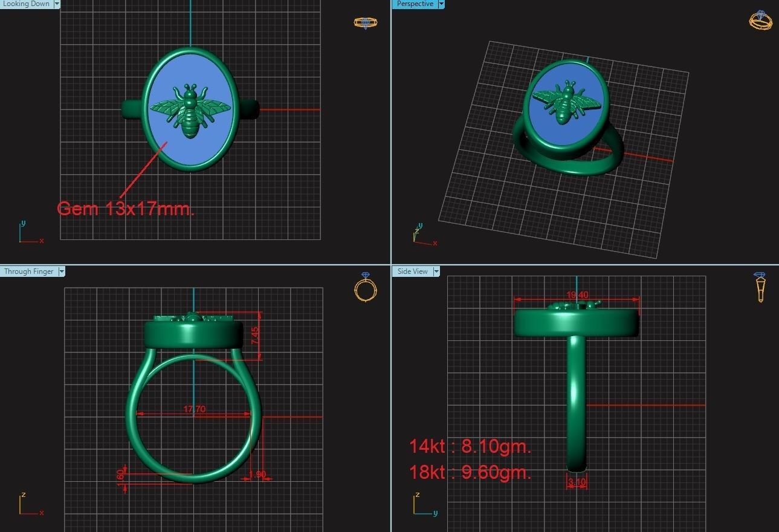Open the Looking Down viewport dropdown arrow
The image size is (779, 532).
(57, 4)
